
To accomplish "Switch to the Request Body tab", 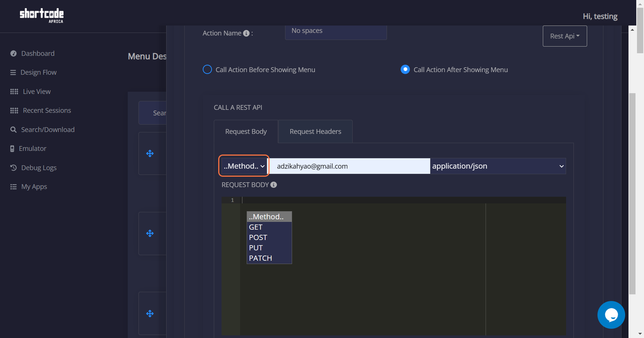I will [x=246, y=131].
